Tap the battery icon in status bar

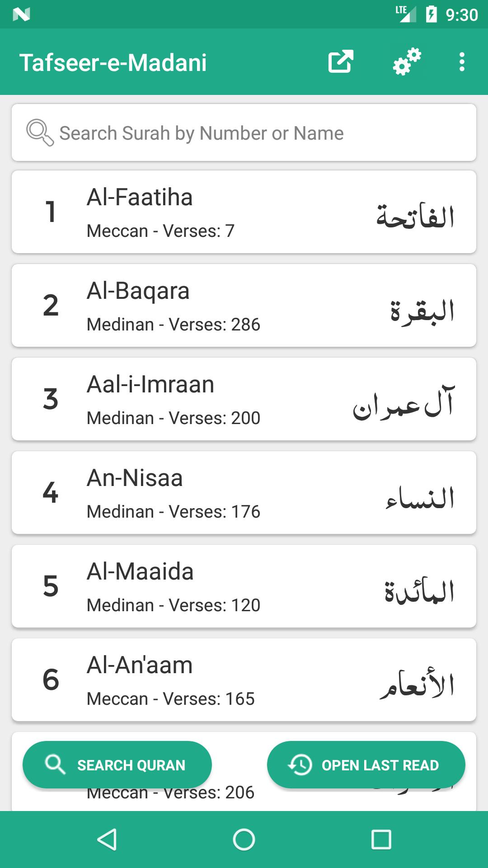coord(432,14)
